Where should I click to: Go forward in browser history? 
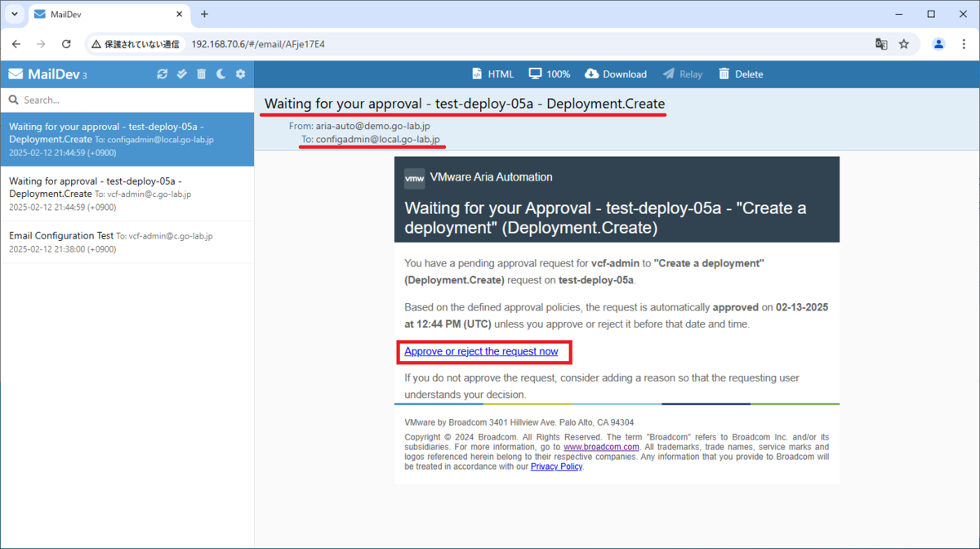pos(41,44)
